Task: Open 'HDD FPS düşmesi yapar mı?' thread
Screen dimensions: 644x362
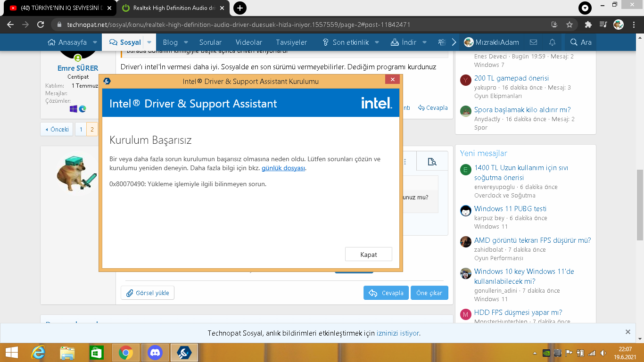Action: [x=518, y=313]
